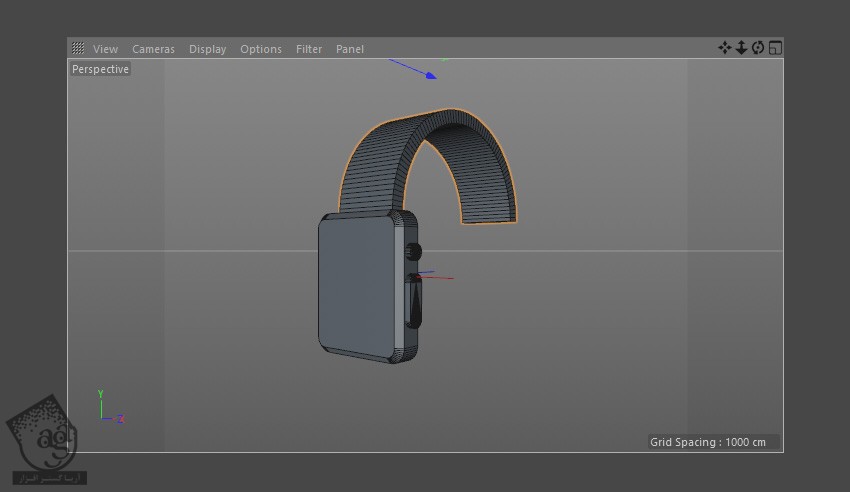The width and height of the screenshot is (850, 492).
Task: Click the Panel menu
Action: (350, 49)
